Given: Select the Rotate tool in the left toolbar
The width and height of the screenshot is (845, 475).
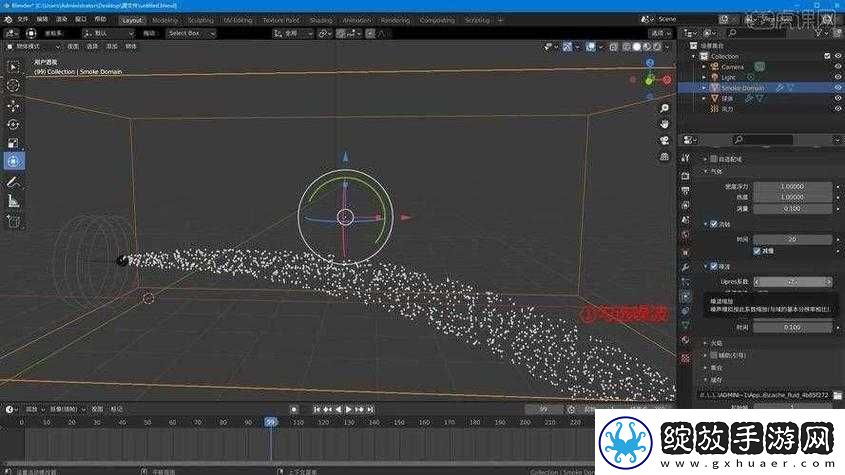Looking at the screenshot, I should (13, 125).
